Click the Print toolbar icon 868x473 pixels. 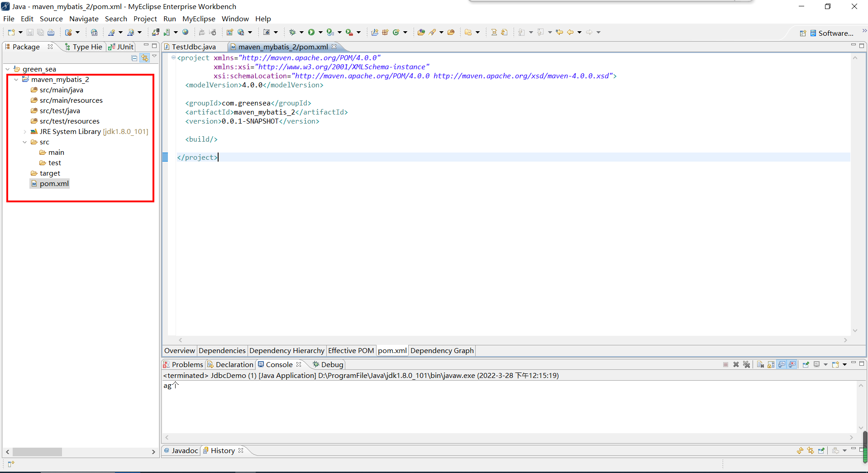51,32
